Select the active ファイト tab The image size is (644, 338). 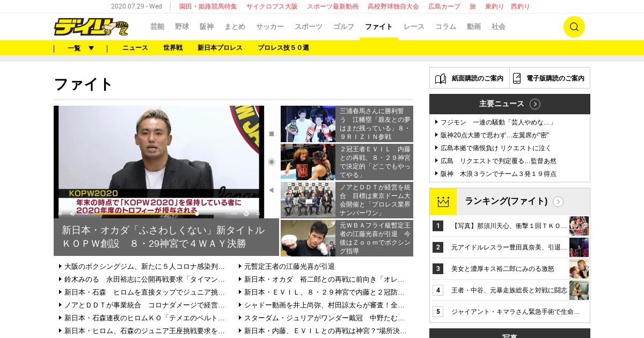[x=379, y=27]
